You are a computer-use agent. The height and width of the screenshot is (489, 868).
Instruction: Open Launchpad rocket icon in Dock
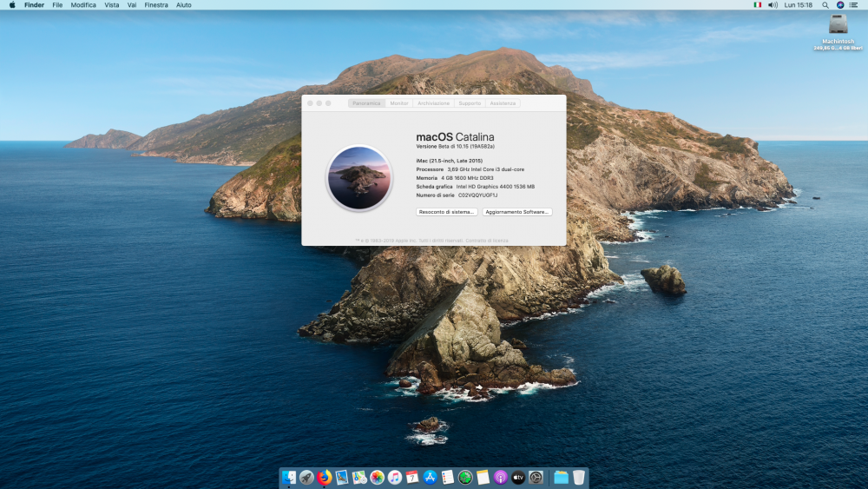click(306, 477)
